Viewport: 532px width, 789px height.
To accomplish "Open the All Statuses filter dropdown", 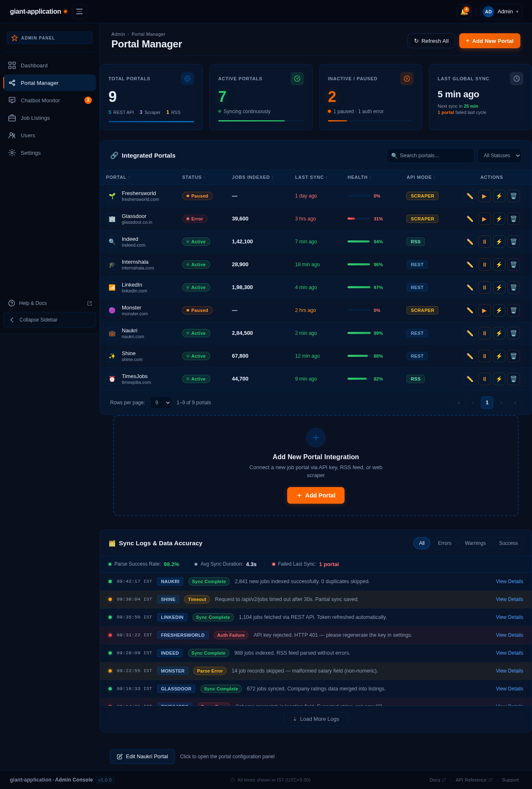I will click(500, 156).
